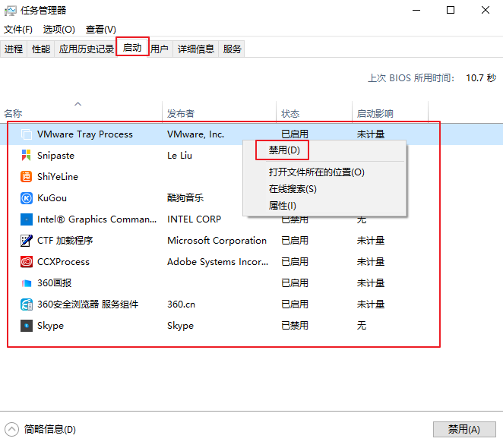Screen dimensions: 503x448
Task: Open 属性 from context menu
Action: tap(282, 206)
